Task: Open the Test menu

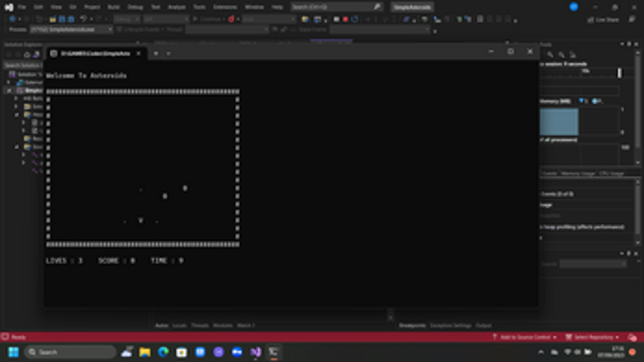Action: 155,7
